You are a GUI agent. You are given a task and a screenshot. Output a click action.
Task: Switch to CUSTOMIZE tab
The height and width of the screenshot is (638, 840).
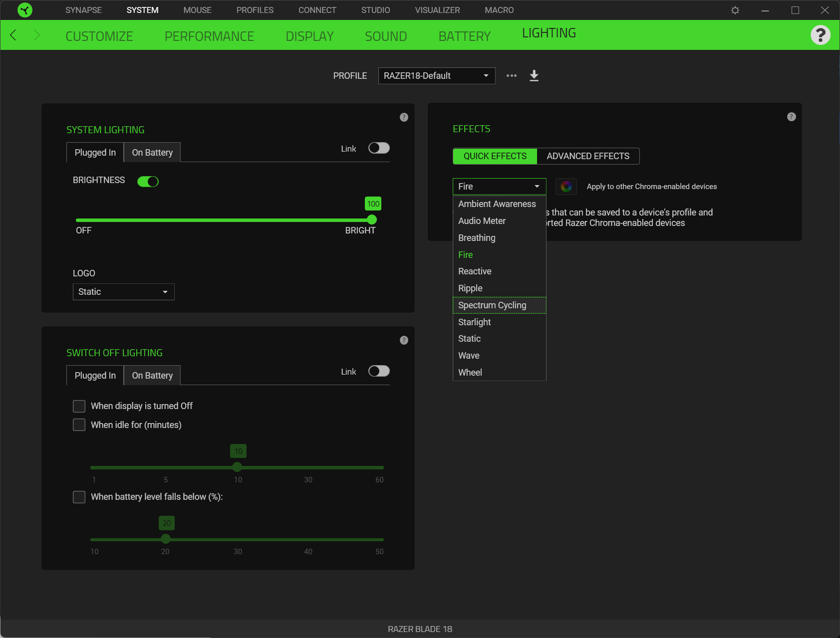99,36
